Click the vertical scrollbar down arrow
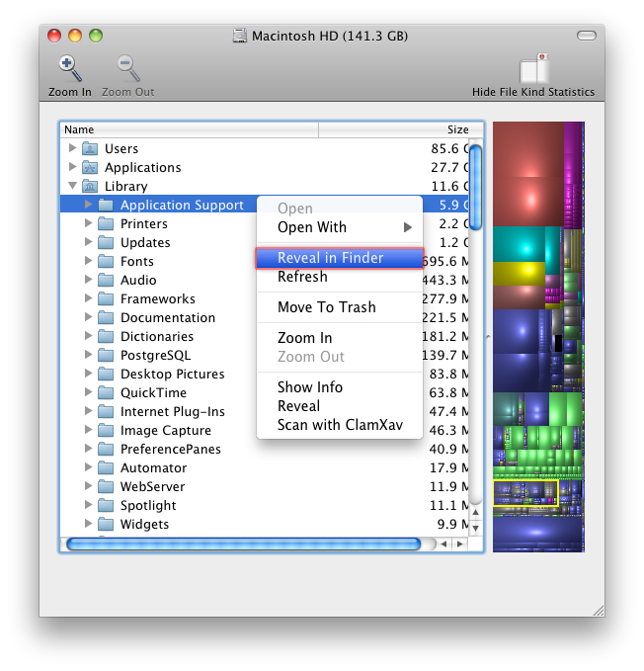Image resolution: width=644 pixels, height=671 pixels. pyautogui.click(x=475, y=528)
